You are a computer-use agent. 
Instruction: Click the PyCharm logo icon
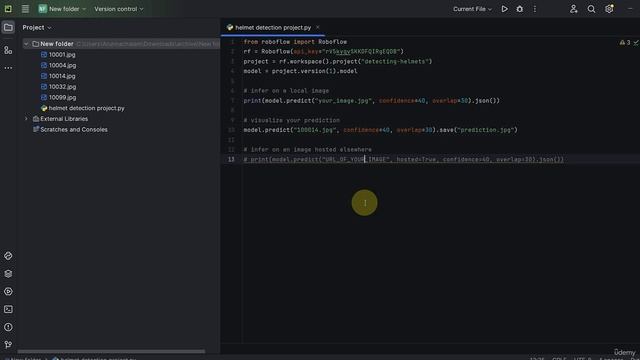pos(8,9)
